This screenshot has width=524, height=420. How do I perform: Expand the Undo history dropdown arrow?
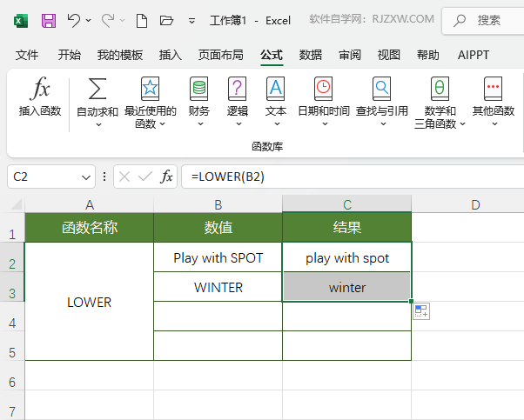[89, 19]
